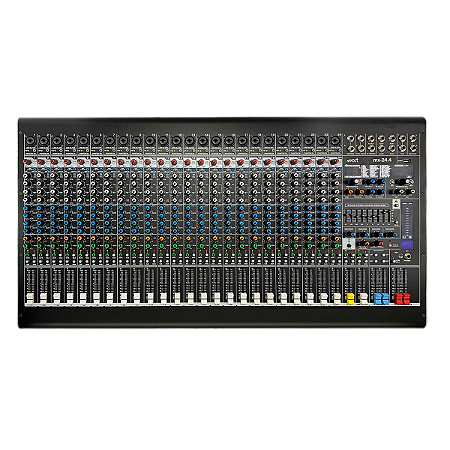The height and width of the screenshot is (450, 450).
Task: Adjust channel 1 top white EQ knob
Action: (26, 175)
